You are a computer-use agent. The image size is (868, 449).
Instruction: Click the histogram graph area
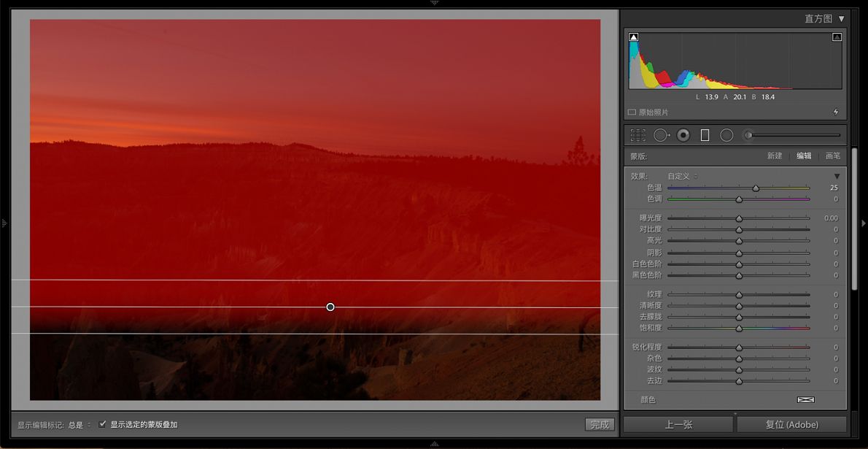tap(735, 60)
